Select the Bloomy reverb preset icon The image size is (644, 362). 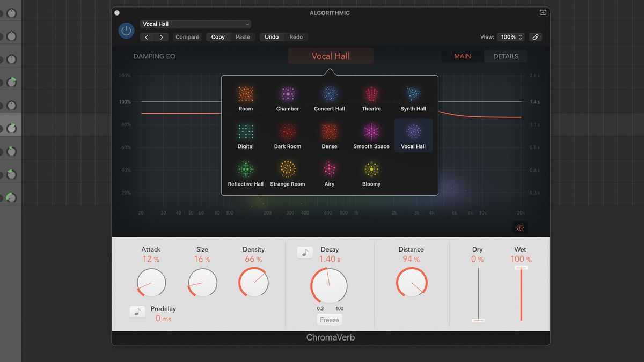click(x=371, y=168)
